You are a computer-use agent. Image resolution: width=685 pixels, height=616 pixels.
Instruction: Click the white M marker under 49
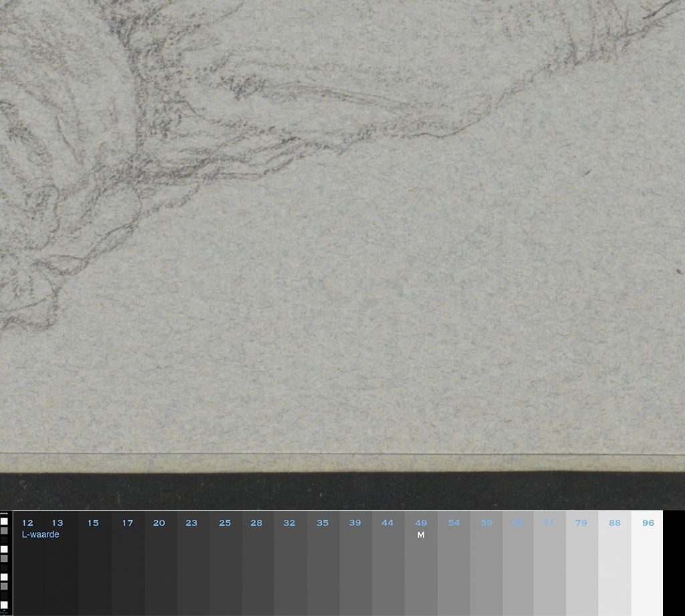pyautogui.click(x=421, y=535)
